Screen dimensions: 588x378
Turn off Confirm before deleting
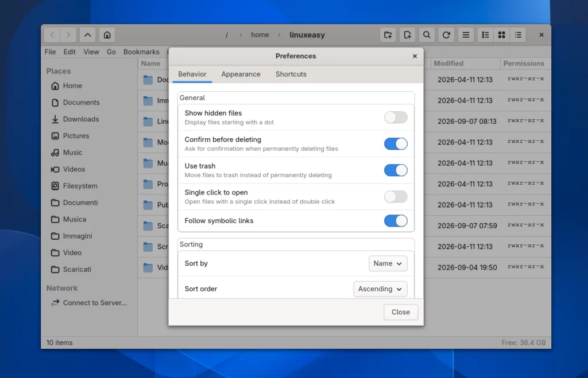396,144
